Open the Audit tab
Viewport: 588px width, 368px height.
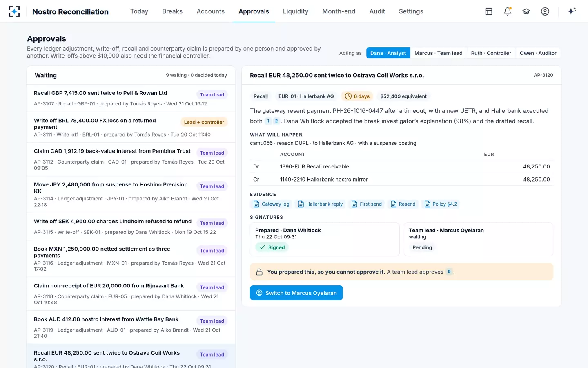377,11
